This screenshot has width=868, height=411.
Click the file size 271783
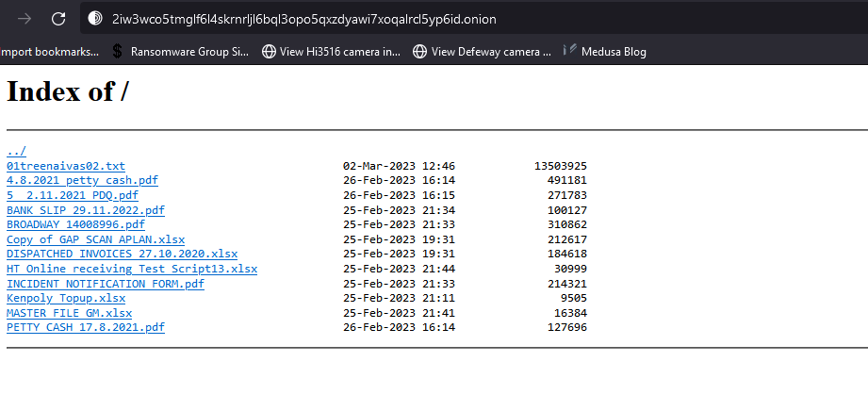click(x=567, y=195)
